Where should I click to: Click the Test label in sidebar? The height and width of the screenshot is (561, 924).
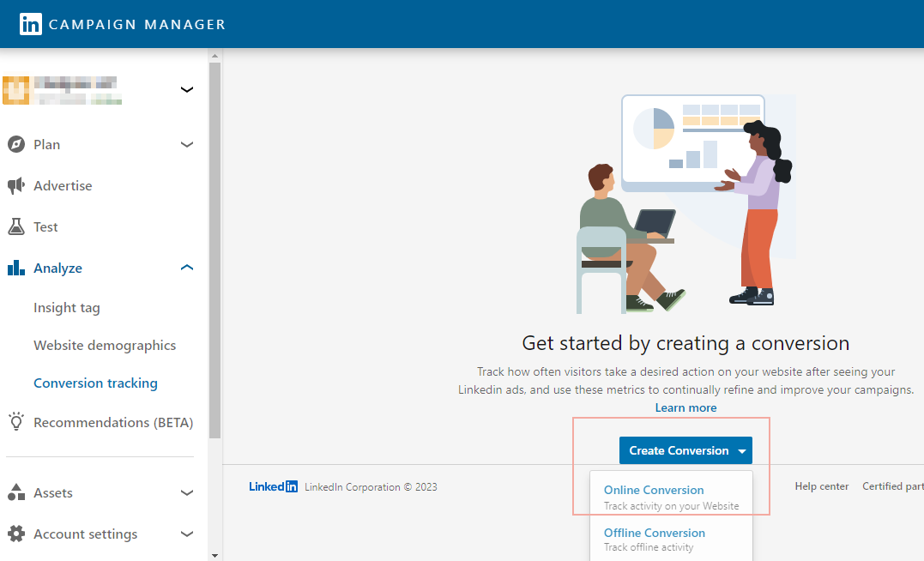45,226
